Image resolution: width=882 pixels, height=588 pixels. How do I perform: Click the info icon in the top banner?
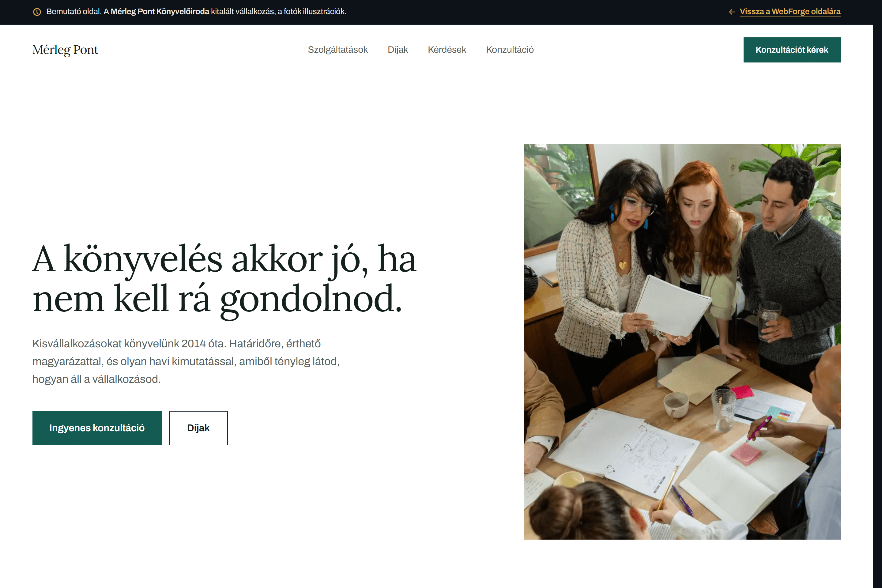click(x=37, y=12)
